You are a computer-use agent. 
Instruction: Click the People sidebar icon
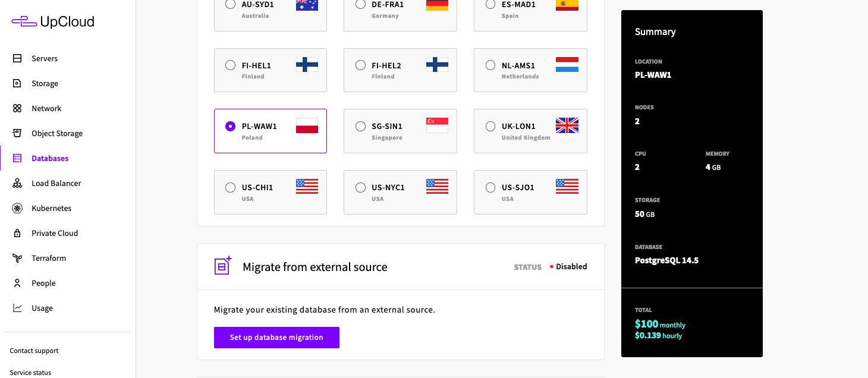17,283
